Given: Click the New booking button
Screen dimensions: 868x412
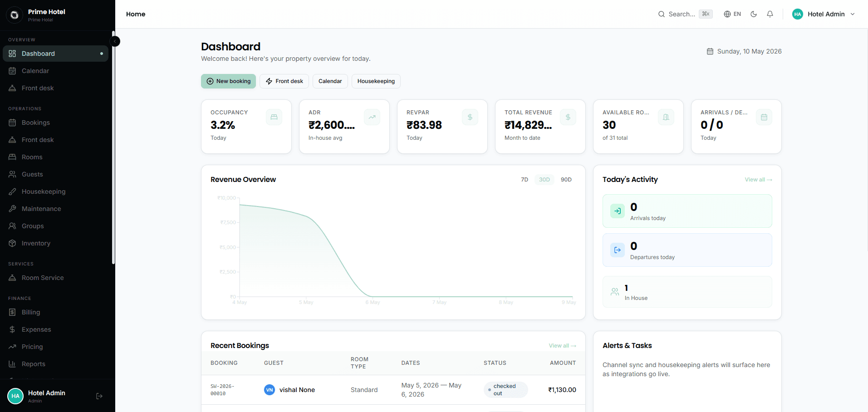Looking at the screenshot, I should point(229,81).
